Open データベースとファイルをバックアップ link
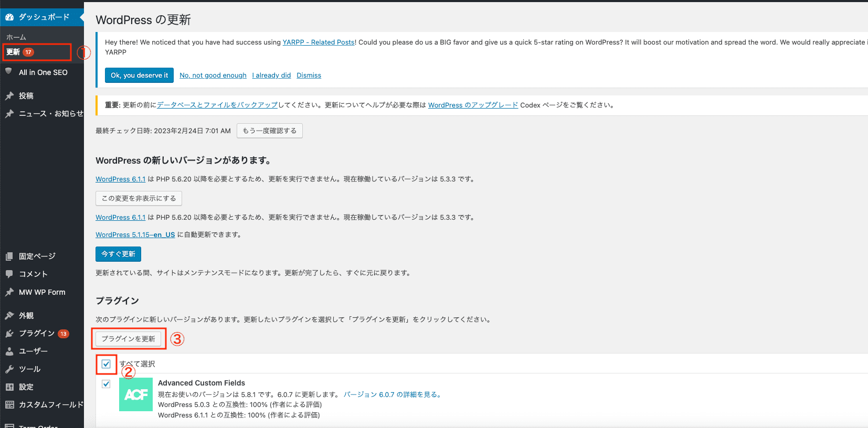This screenshot has width=868, height=428. tap(217, 105)
